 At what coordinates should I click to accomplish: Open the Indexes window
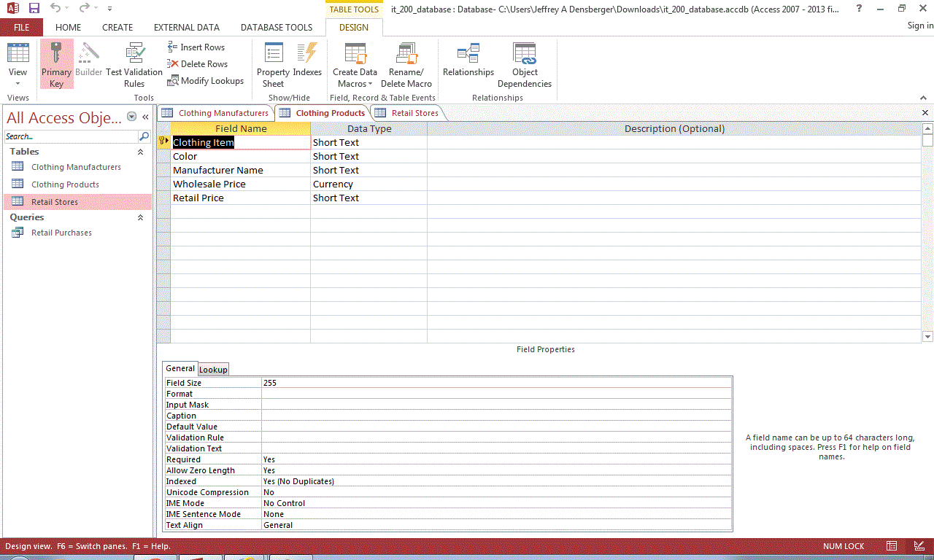coord(306,64)
